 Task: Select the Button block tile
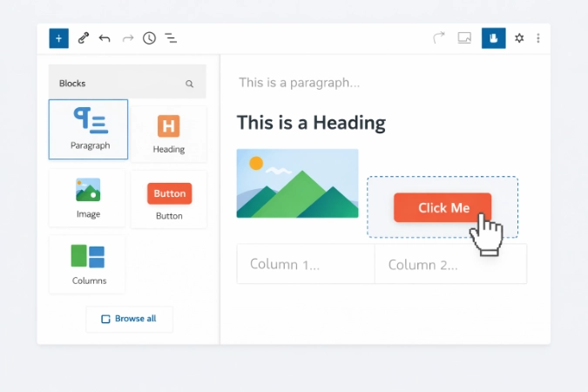[x=169, y=199]
